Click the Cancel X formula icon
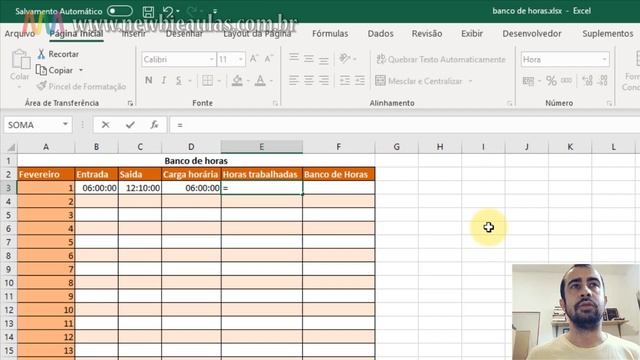640x360 pixels. click(x=106, y=125)
